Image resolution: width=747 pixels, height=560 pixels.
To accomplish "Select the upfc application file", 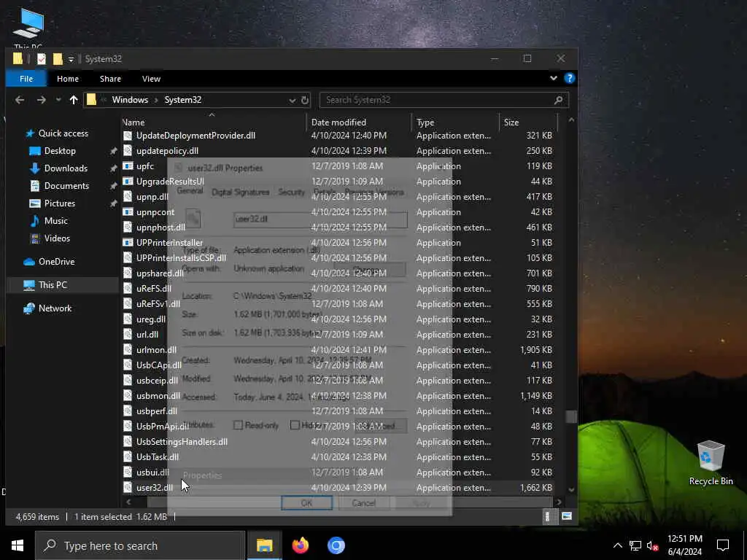I will point(145,166).
